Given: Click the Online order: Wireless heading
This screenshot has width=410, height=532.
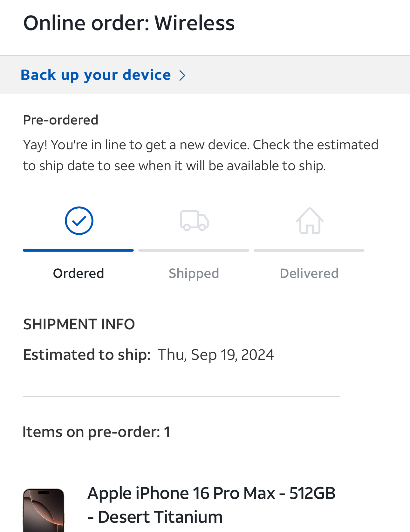Looking at the screenshot, I should coord(129,23).
